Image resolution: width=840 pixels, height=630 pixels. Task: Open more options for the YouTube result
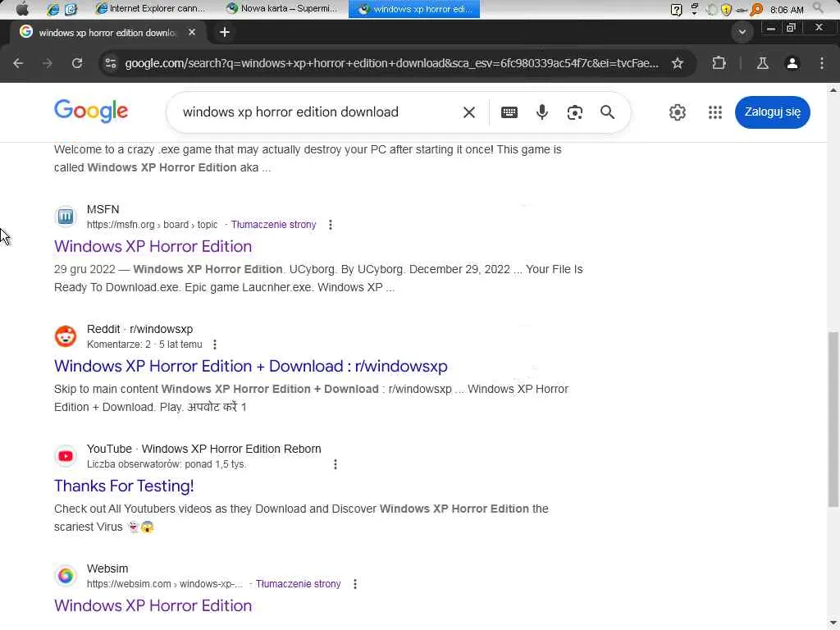tap(336, 464)
